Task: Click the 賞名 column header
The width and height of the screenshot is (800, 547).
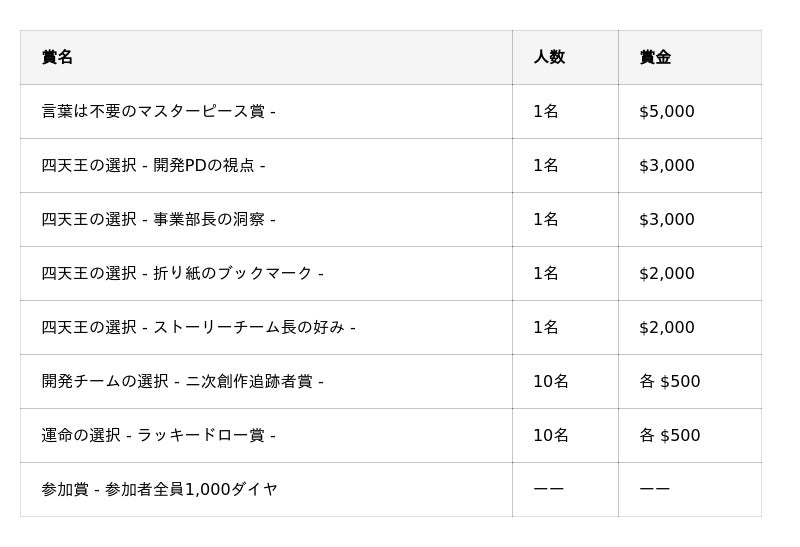Action: pos(58,57)
